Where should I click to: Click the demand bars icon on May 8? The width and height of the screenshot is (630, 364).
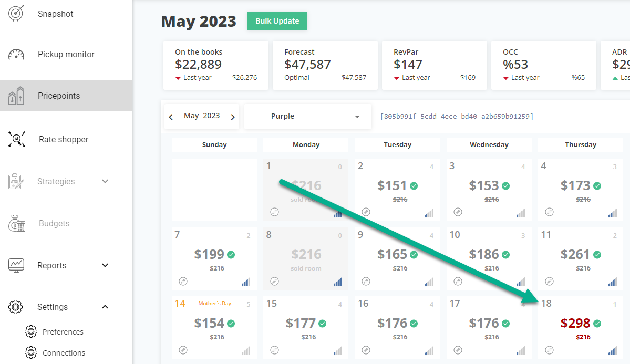(x=338, y=282)
